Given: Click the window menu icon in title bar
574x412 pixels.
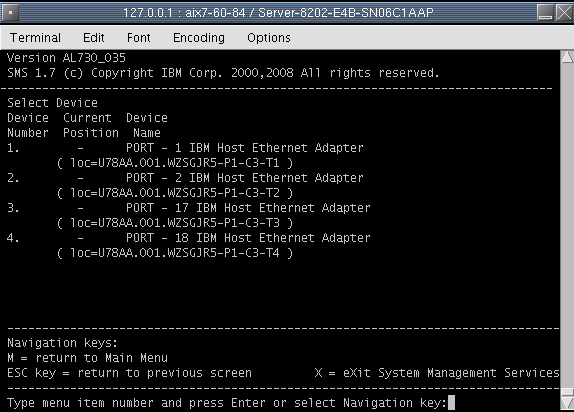Looking at the screenshot, I should (x=11, y=12).
